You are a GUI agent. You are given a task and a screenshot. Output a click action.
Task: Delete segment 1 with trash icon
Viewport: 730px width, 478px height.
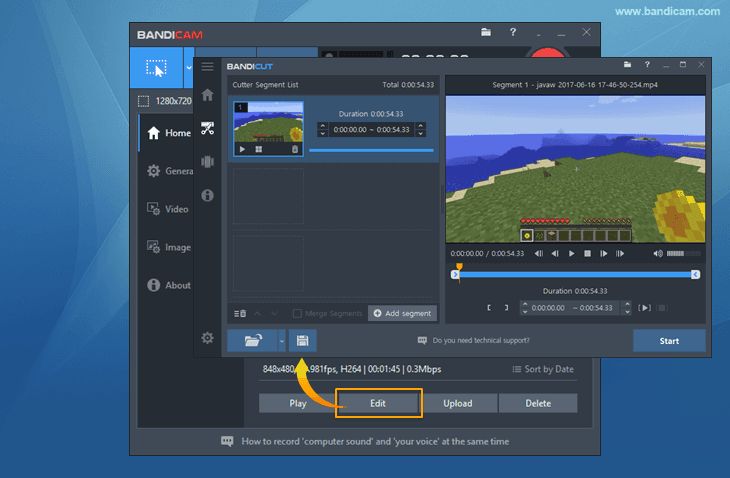295,149
